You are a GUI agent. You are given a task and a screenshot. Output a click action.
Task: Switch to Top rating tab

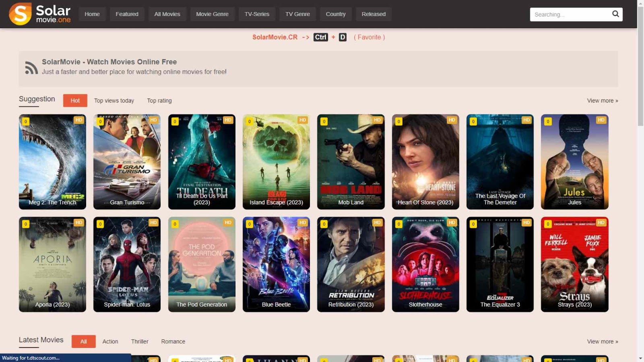159,101
